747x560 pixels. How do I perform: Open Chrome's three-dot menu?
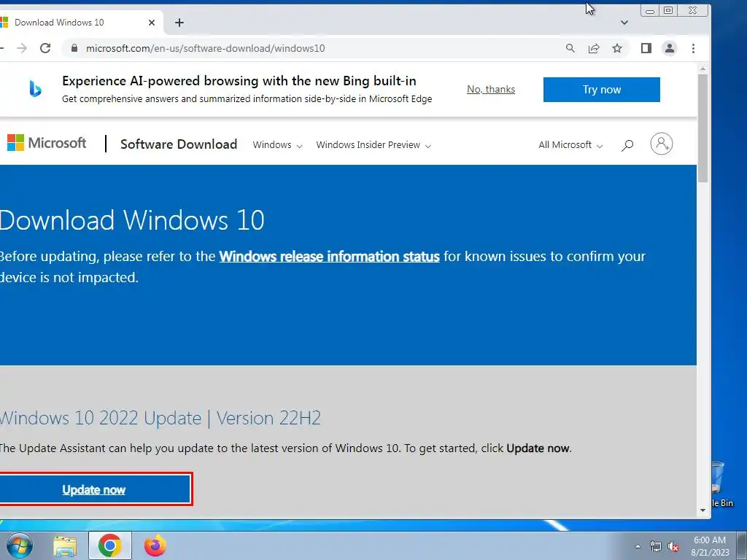(x=693, y=48)
